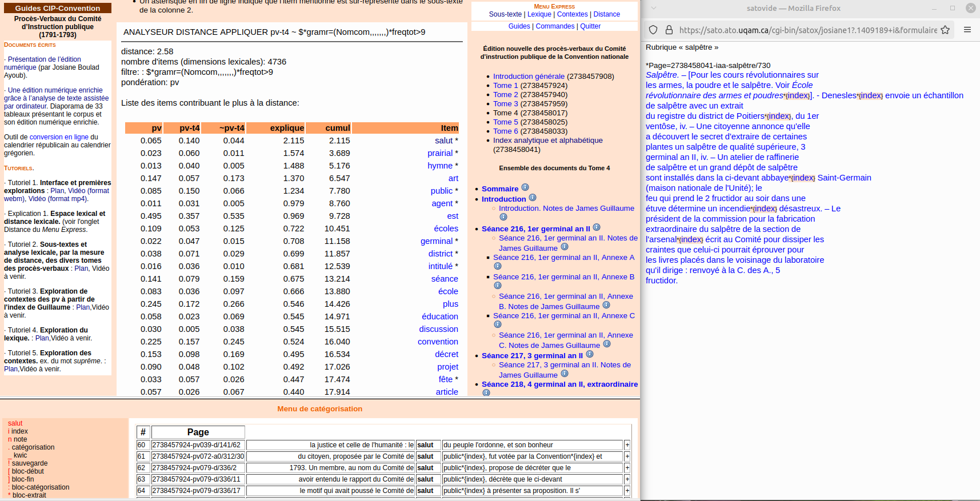
Task: Open the Firefox hamburger application menu
Action: (x=967, y=30)
